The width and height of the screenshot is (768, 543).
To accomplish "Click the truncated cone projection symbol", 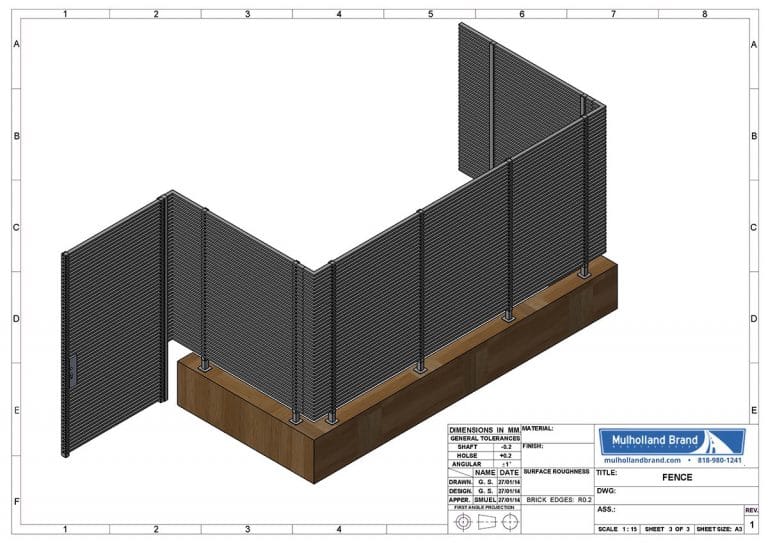I will coord(487,522).
